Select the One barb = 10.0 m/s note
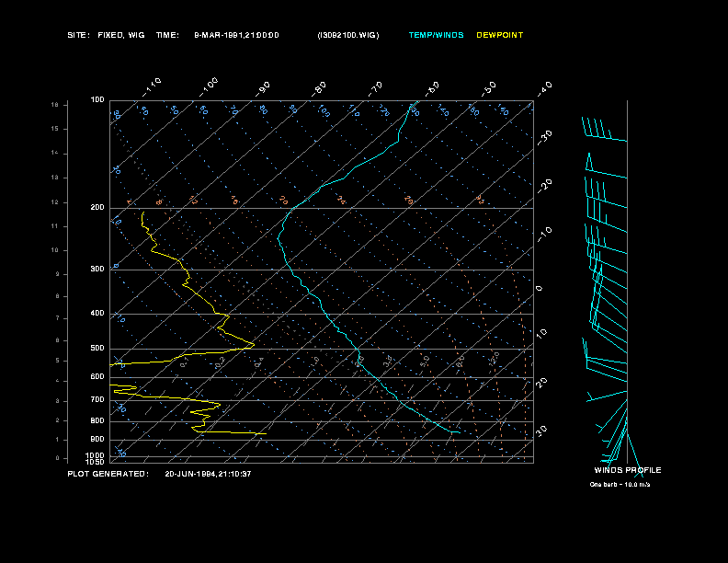 coord(620,485)
